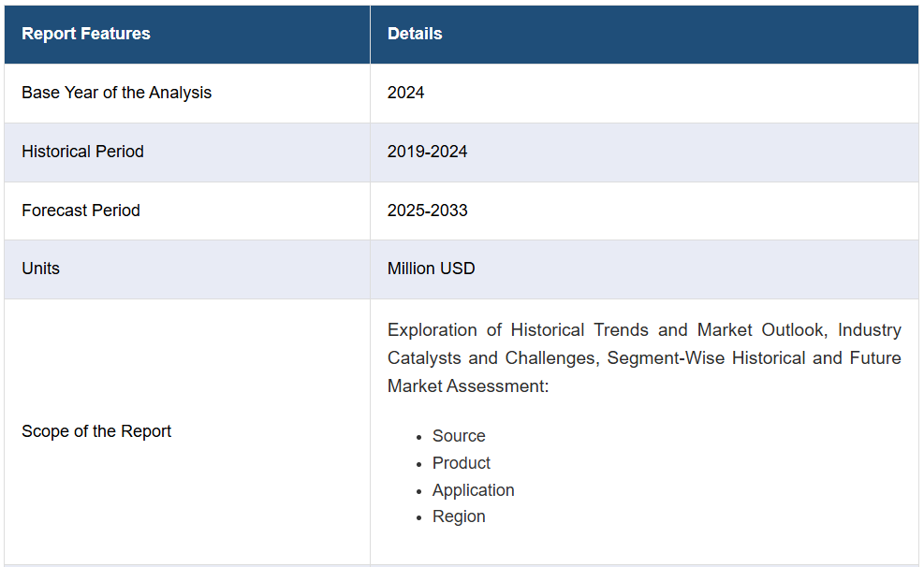The height and width of the screenshot is (567, 924).
Task: Click the Product bullet item
Action: coord(461,463)
